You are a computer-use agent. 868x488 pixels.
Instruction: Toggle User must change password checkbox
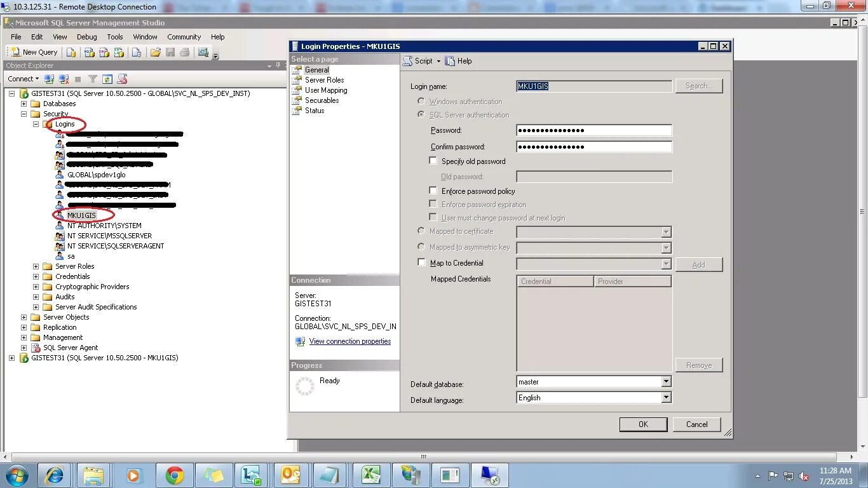(433, 217)
